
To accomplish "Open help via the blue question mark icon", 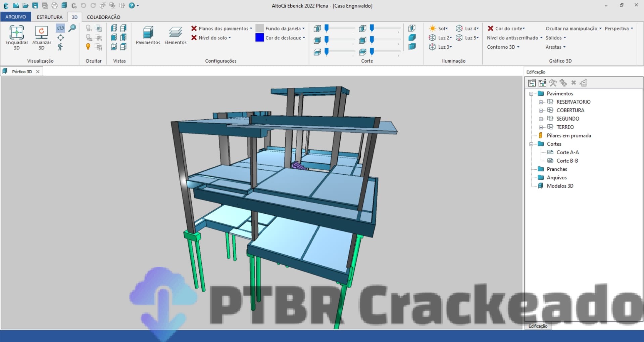I will 132,6.
